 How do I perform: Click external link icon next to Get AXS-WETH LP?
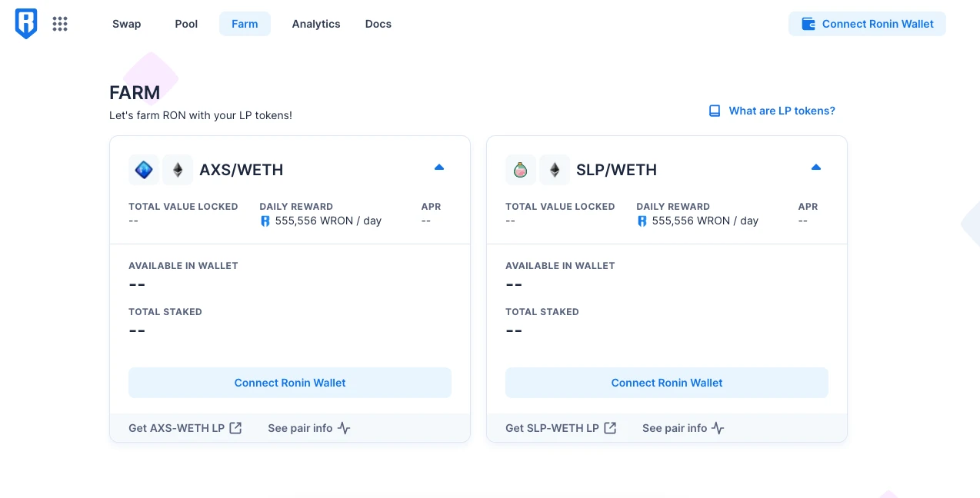click(235, 428)
